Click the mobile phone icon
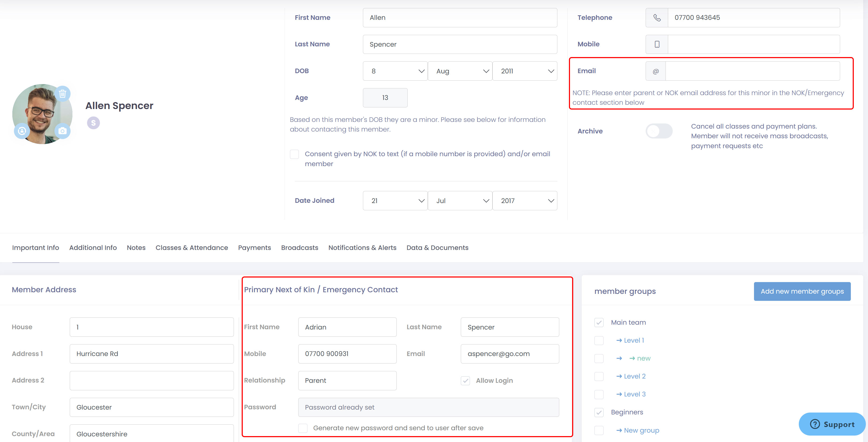This screenshot has height=442, width=868. pyautogui.click(x=657, y=44)
